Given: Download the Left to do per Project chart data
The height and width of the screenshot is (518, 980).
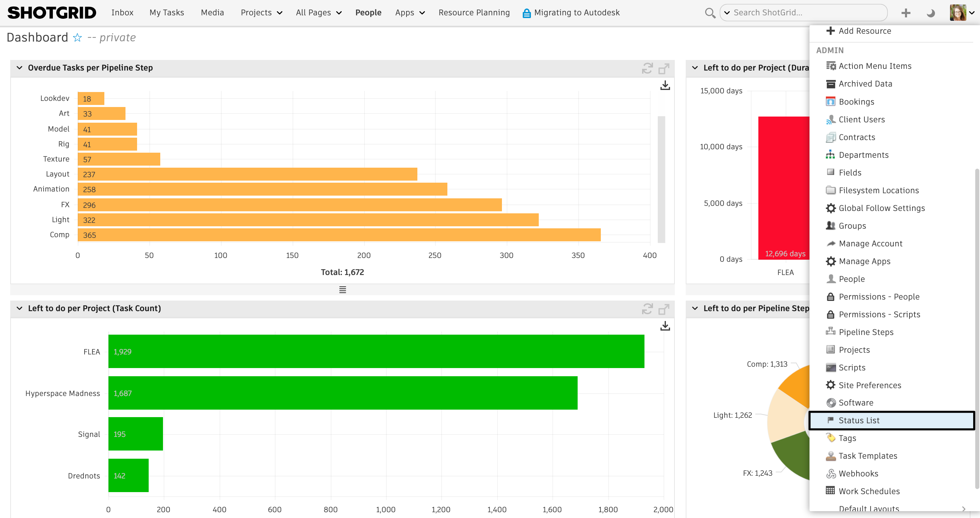Looking at the screenshot, I should click(665, 326).
